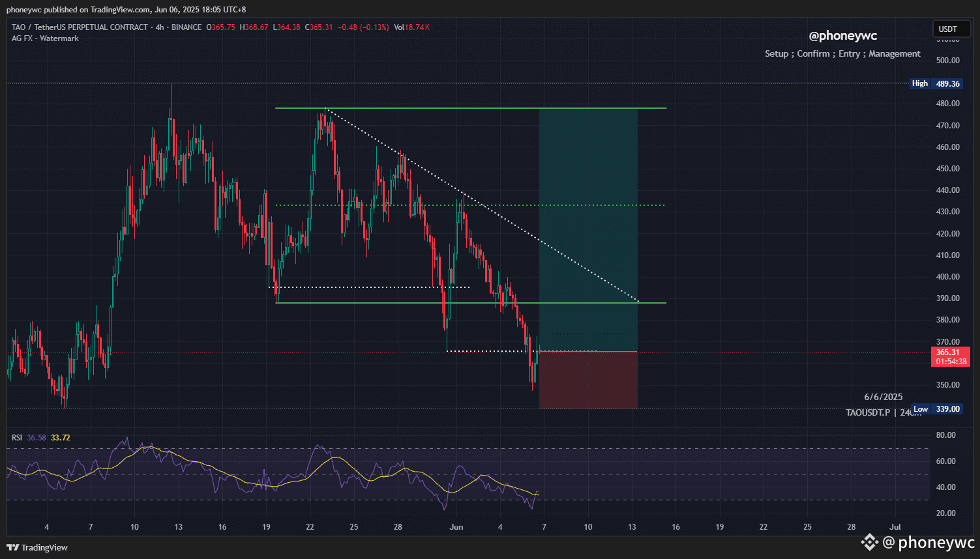
Task: Click the Jun label on the time axis
Action: click(456, 527)
